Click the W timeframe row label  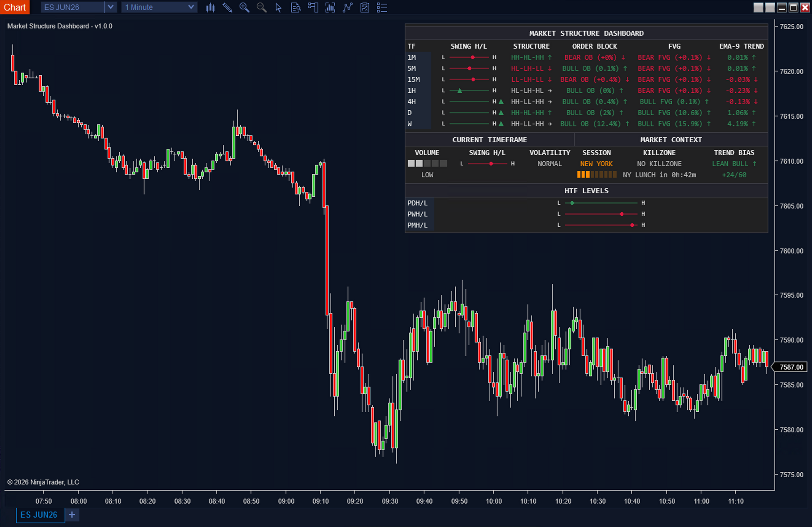(410, 124)
